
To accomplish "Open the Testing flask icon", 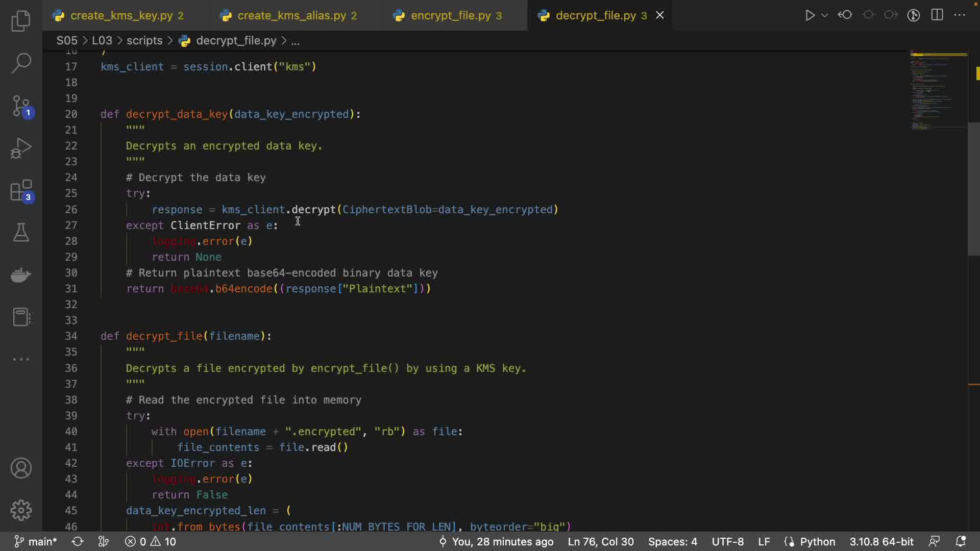I will pyautogui.click(x=21, y=233).
